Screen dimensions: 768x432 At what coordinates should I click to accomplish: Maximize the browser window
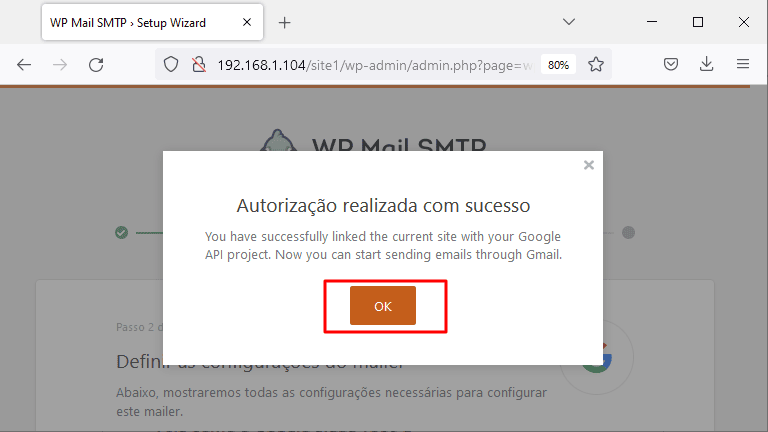[x=698, y=22]
